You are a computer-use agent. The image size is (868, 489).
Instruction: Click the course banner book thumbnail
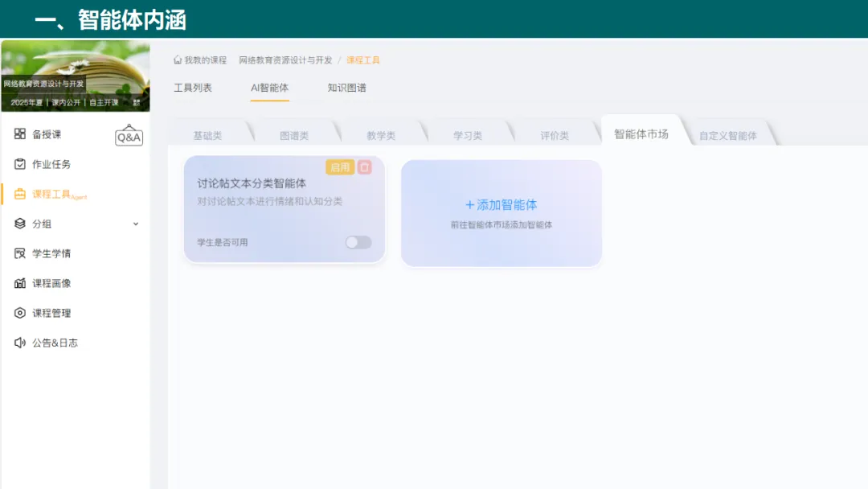pyautogui.click(x=76, y=76)
